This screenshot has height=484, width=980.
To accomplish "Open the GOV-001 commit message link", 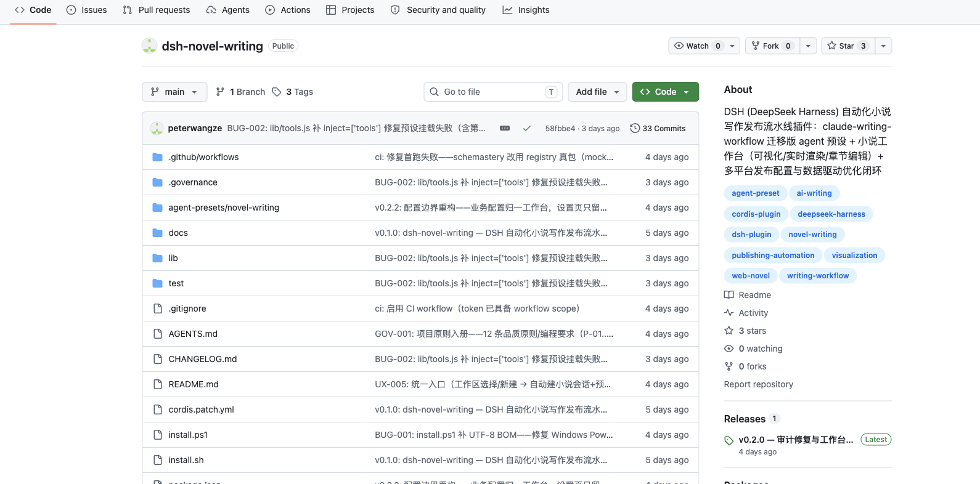I will click(494, 334).
